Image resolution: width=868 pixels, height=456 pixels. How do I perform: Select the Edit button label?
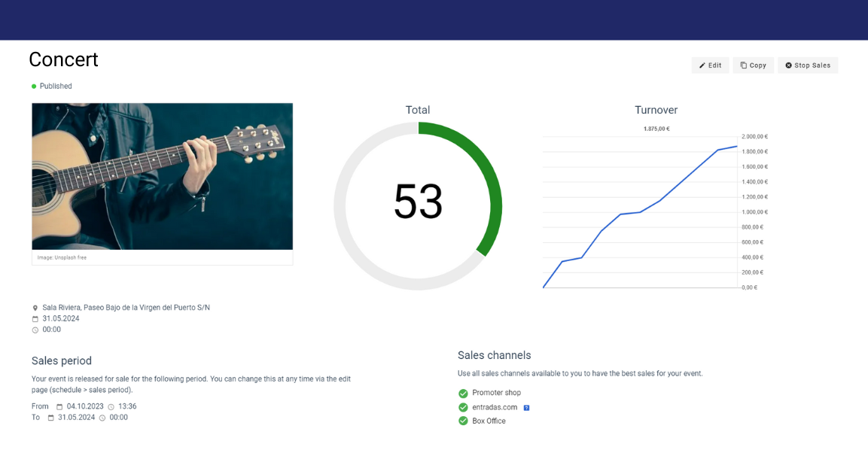715,65
